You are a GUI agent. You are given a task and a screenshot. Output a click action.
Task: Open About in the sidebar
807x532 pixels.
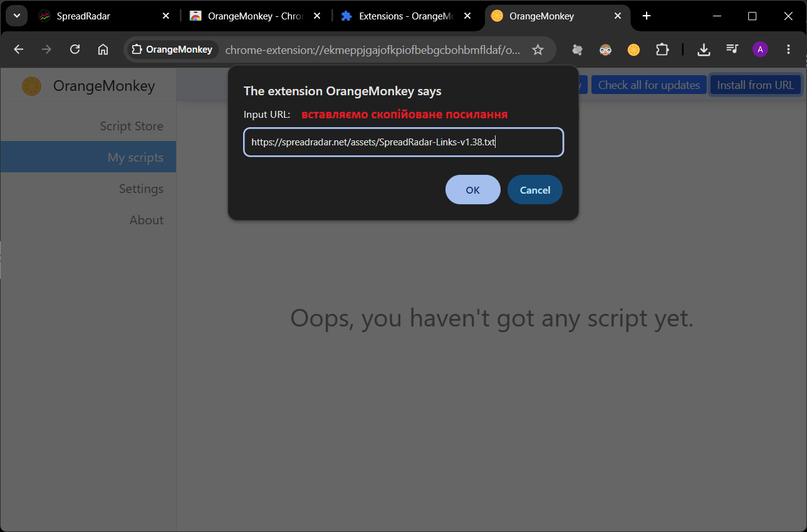pyautogui.click(x=146, y=220)
